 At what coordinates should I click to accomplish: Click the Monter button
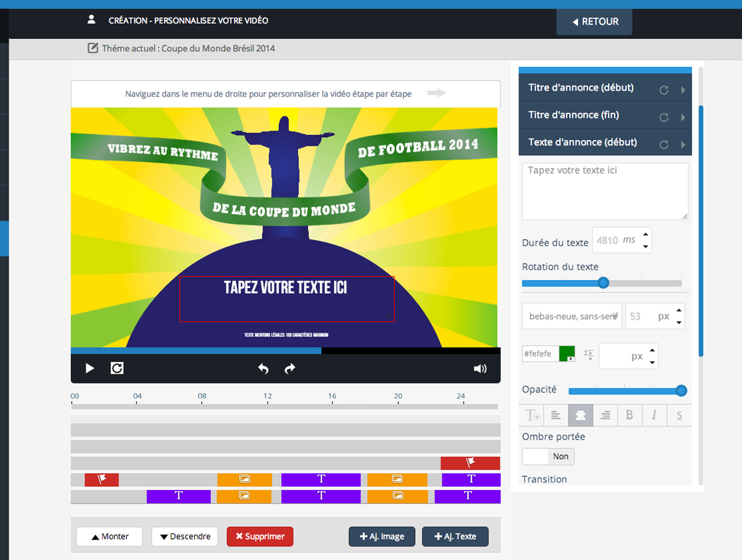[x=109, y=537]
